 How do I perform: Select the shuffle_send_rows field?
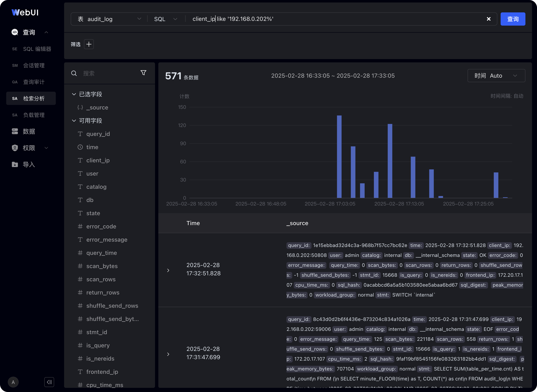point(112,306)
